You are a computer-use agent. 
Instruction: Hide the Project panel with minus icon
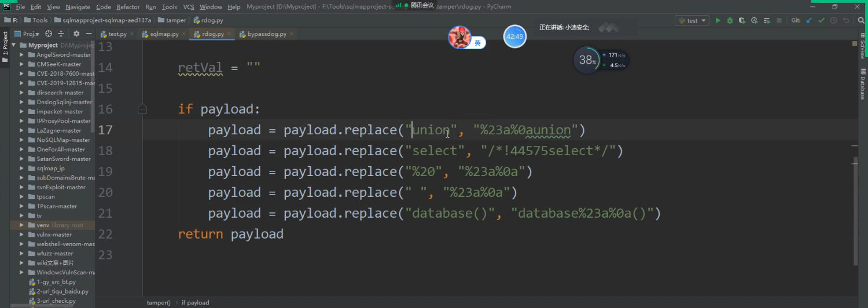pos(89,34)
